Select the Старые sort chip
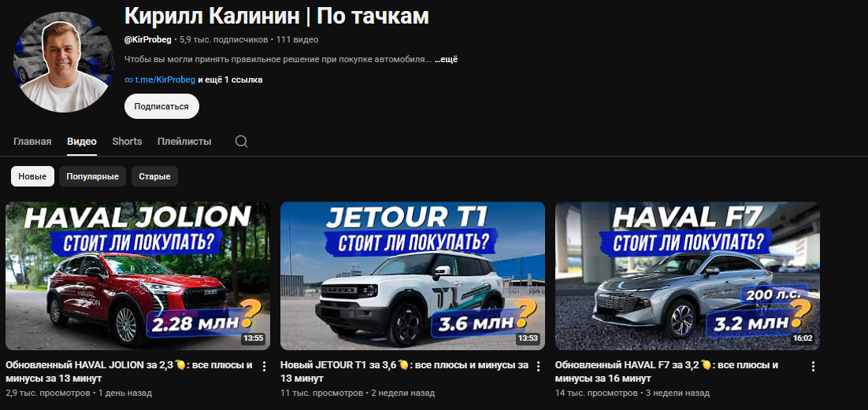 tap(154, 176)
